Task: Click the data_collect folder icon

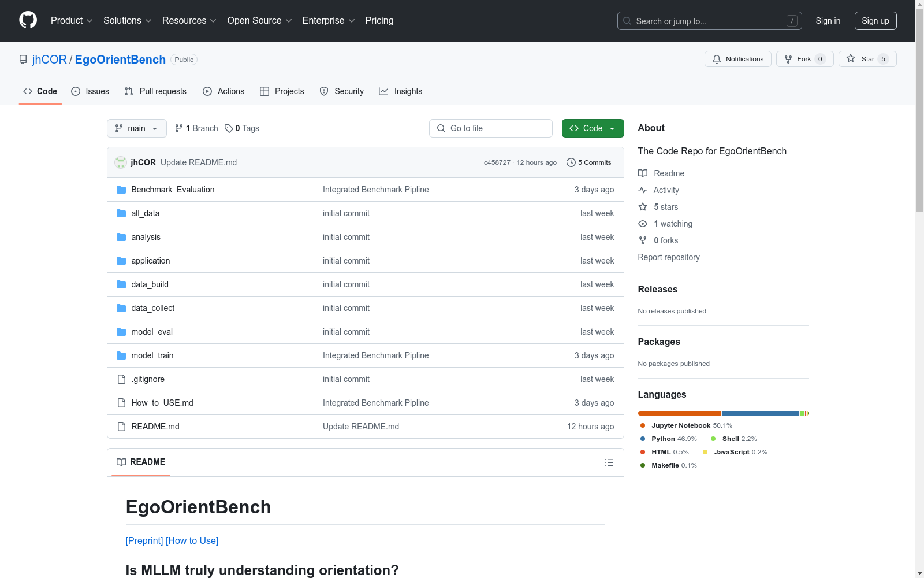Action: tap(121, 308)
